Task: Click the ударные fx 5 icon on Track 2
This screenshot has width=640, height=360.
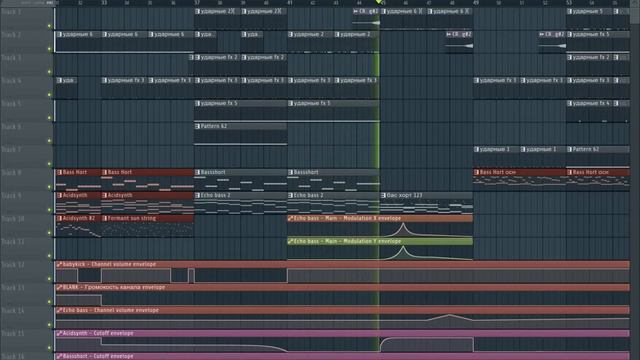Action: pyautogui.click(x=569, y=34)
